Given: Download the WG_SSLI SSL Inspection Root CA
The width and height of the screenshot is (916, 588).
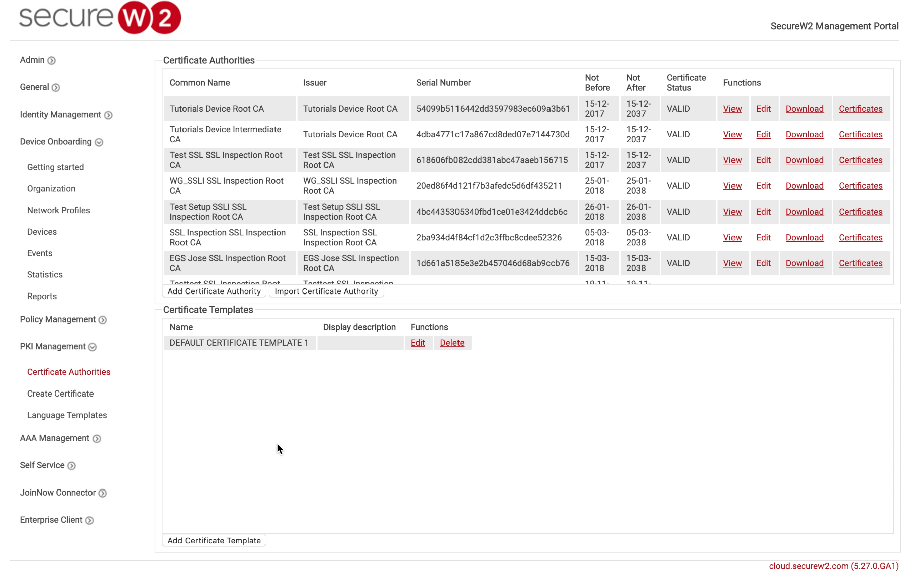Looking at the screenshot, I should coord(804,186).
